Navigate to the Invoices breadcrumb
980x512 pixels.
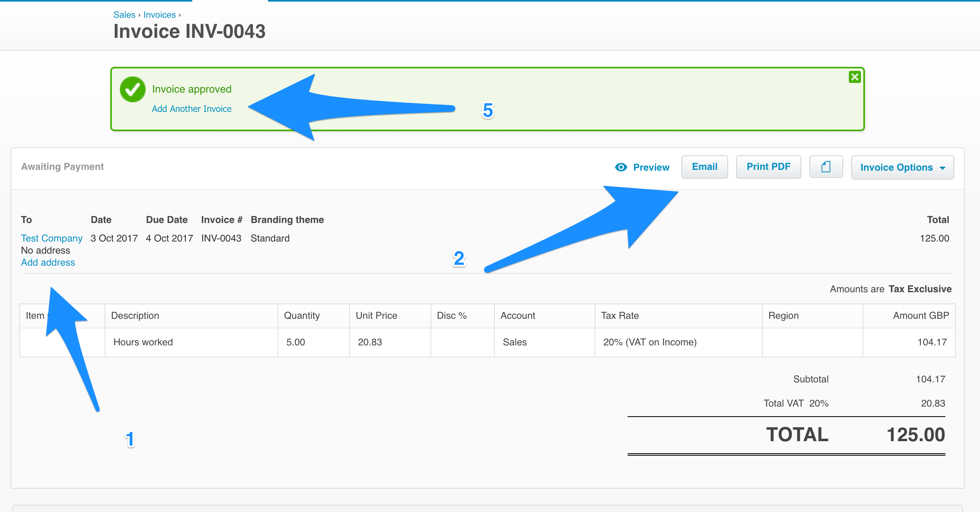[159, 14]
